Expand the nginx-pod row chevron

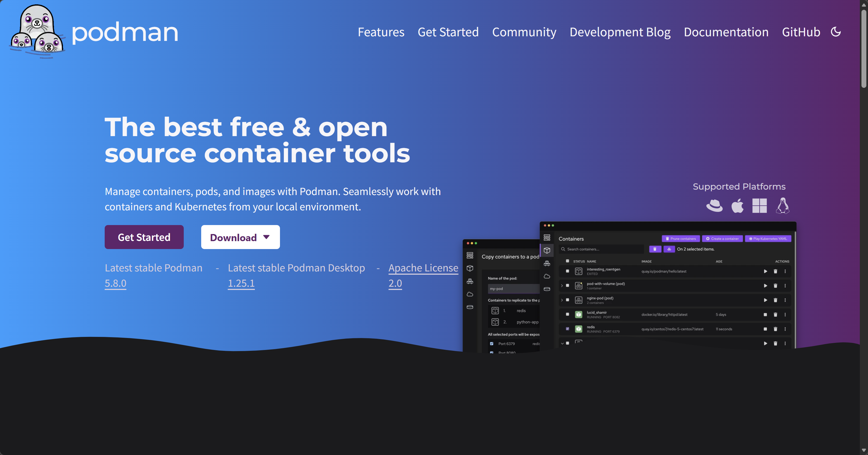point(562,300)
